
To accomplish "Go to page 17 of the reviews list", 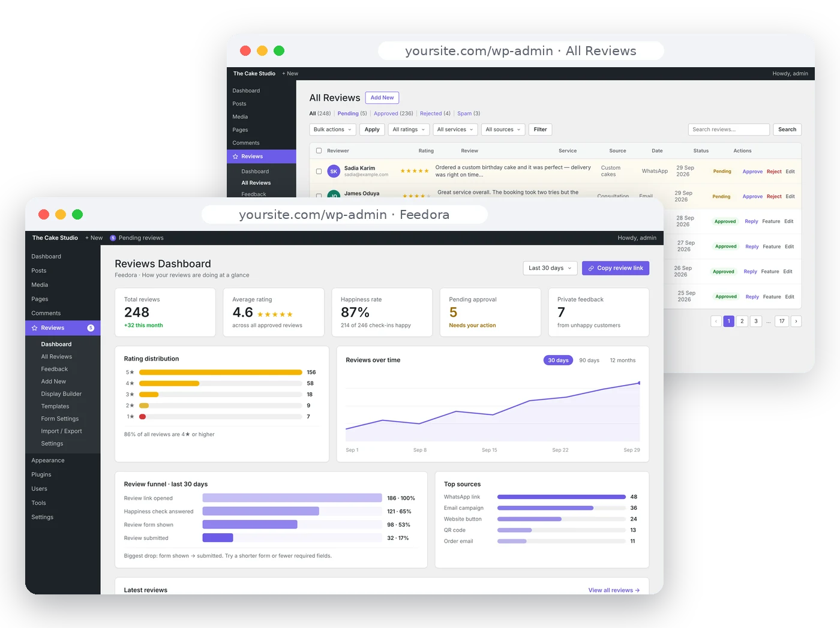I will point(782,321).
